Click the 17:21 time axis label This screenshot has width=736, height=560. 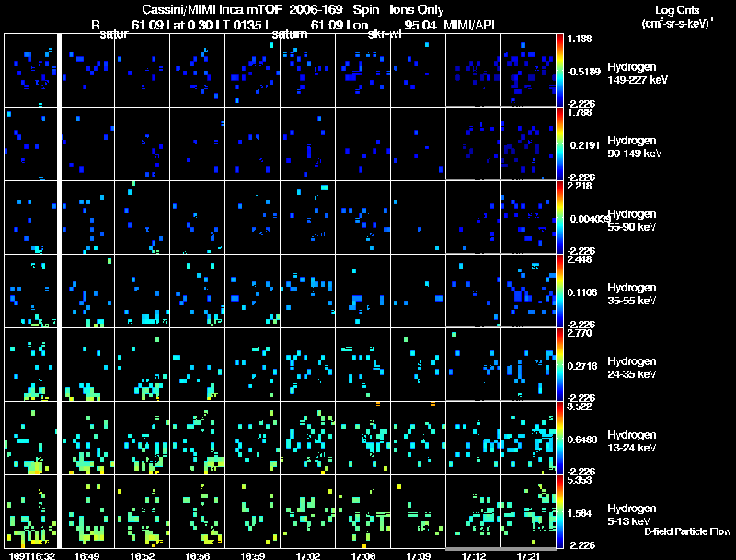[x=528, y=556]
